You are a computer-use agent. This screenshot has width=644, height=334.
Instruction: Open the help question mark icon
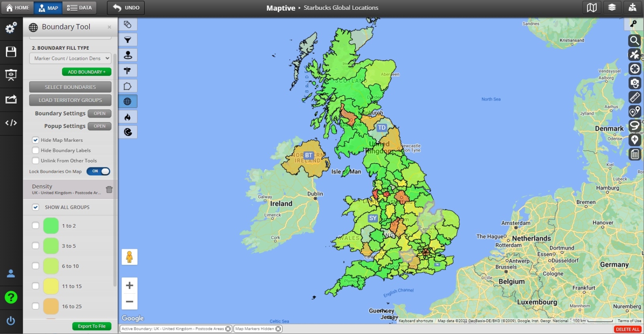click(x=11, y=297)
